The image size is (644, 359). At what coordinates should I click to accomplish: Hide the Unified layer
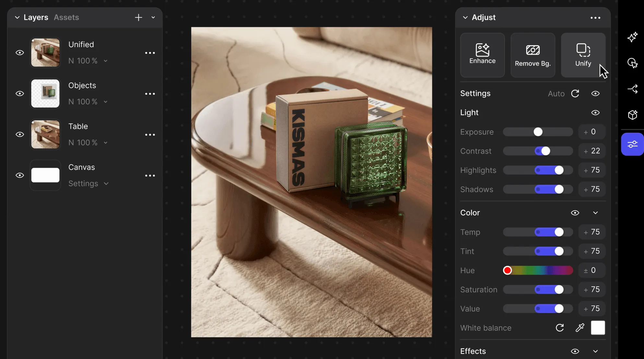coord(20,53)
